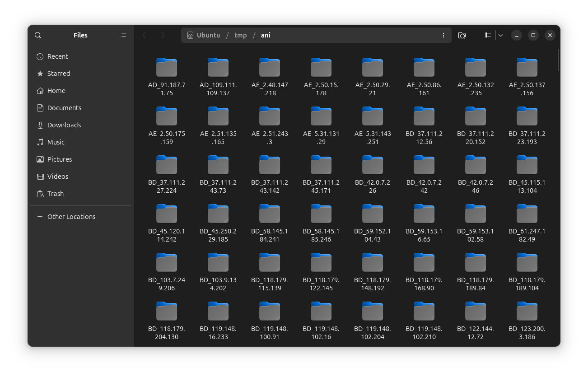Toggle list view layout
588x377 pixels.
point(488,35)
